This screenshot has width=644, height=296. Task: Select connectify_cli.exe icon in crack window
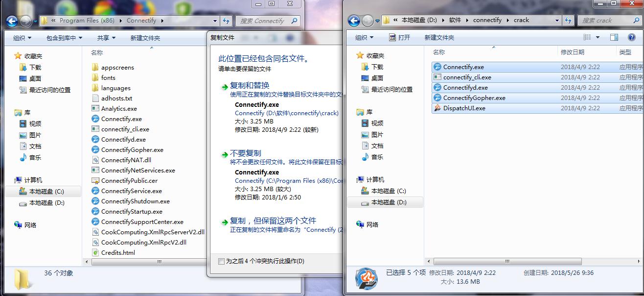[437, 77]
